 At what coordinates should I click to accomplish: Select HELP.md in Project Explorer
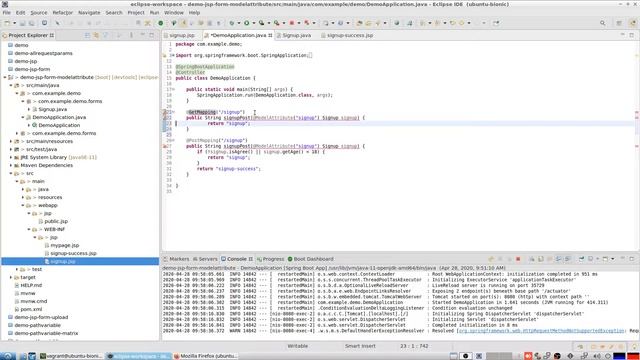pos(31,285)
